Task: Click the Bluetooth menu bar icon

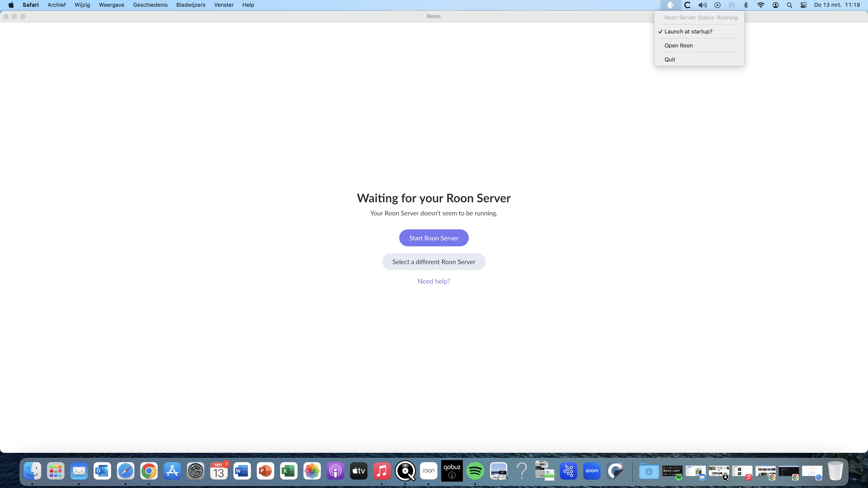Action: 746,5
